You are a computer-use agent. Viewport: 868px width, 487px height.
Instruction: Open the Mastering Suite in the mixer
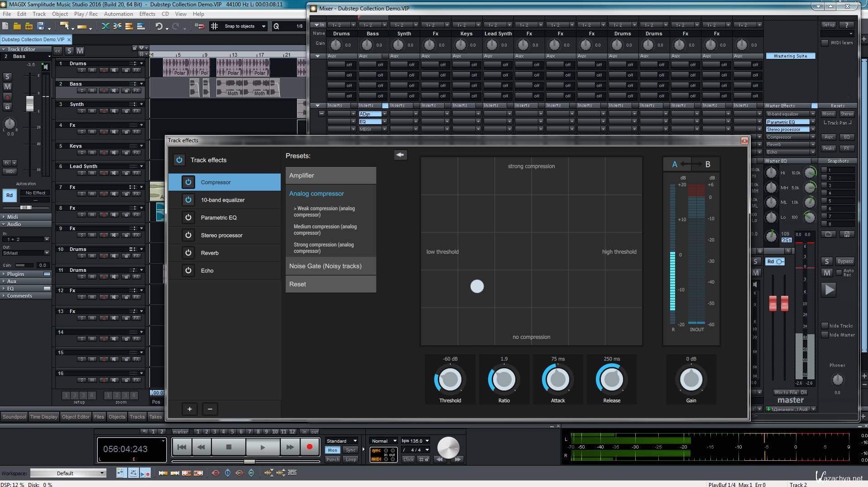point(791,56)
